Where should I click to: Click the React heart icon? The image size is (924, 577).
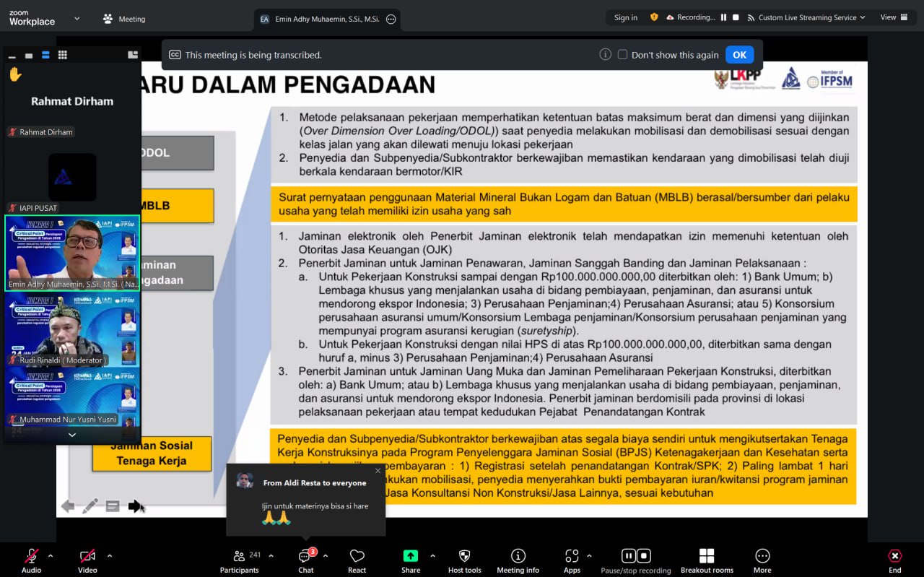click(x=357, y=557)
